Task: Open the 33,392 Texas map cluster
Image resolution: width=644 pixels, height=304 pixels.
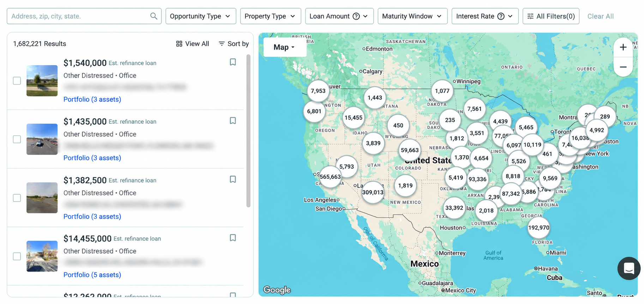Action: pyautogui.click(x=454, y=208)
